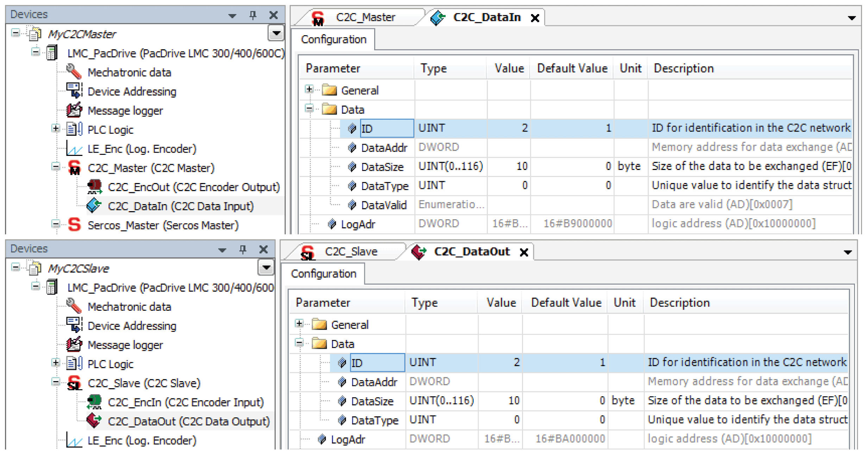This screenshot has height=454, width=868.
Task: Select C2C_DataIn (C2C Data Input) tree item
Action: pos(180,206)
